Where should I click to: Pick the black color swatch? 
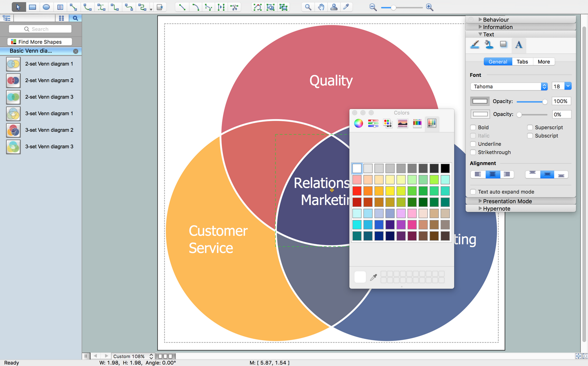tap(445, 169)
